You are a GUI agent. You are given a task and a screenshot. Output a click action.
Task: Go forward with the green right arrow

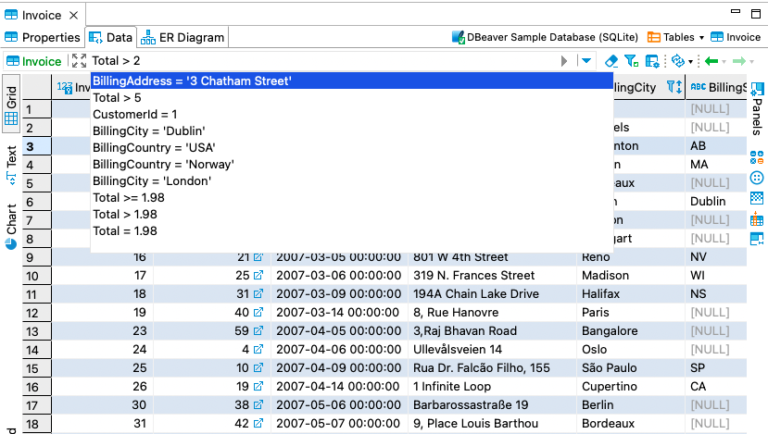tap(739, 61)
